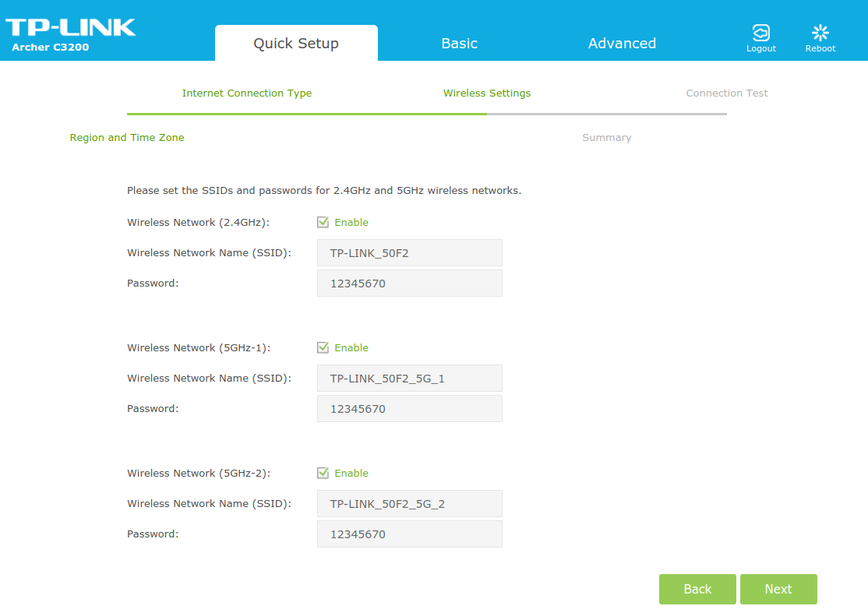Click the Wireless Settings step label
The width and height of the screenshot is (868, 613).
pos(487,93)
